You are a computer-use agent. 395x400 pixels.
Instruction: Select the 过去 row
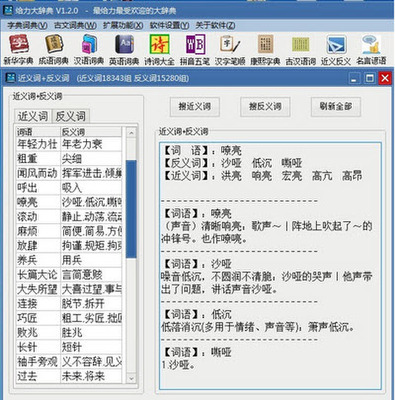pyautogui.click(x=69, y=376)
